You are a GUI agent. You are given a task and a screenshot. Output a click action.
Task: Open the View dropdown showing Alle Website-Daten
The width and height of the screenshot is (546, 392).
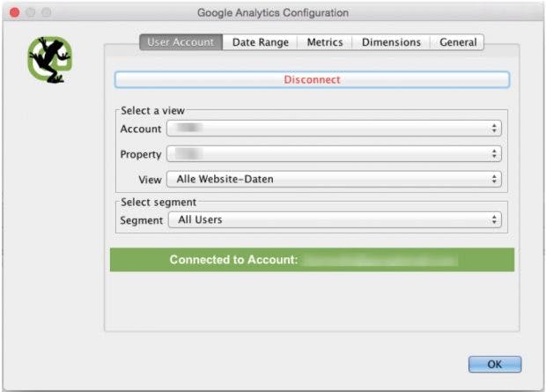tap(334, 179)
